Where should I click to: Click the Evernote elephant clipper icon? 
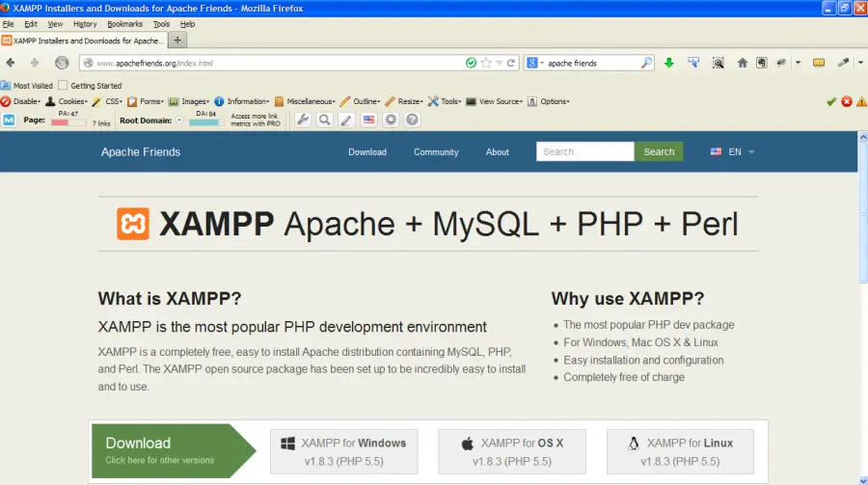pos(762,63)
